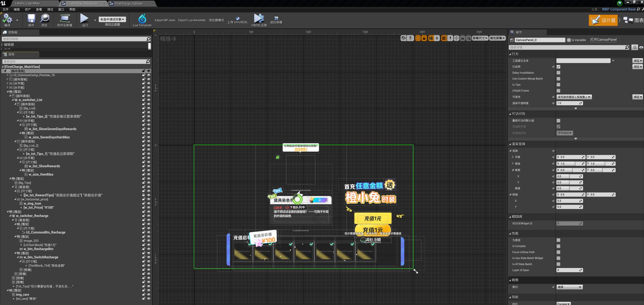The height and width of the screenshot is (305, 644).
Task: Hide w_switcher_List using its eye icon
Action: [149, 100]
